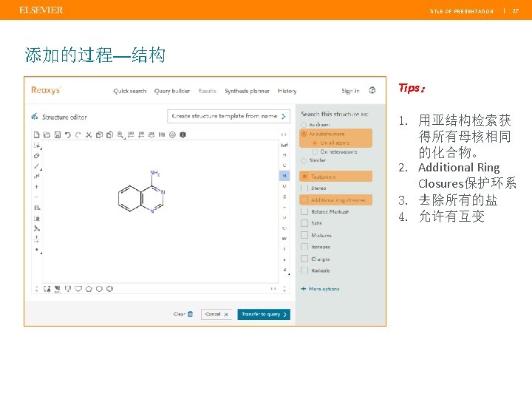532x399 pixels.
Task: Select the positive charge plus tool
Action: click(37, 187)
